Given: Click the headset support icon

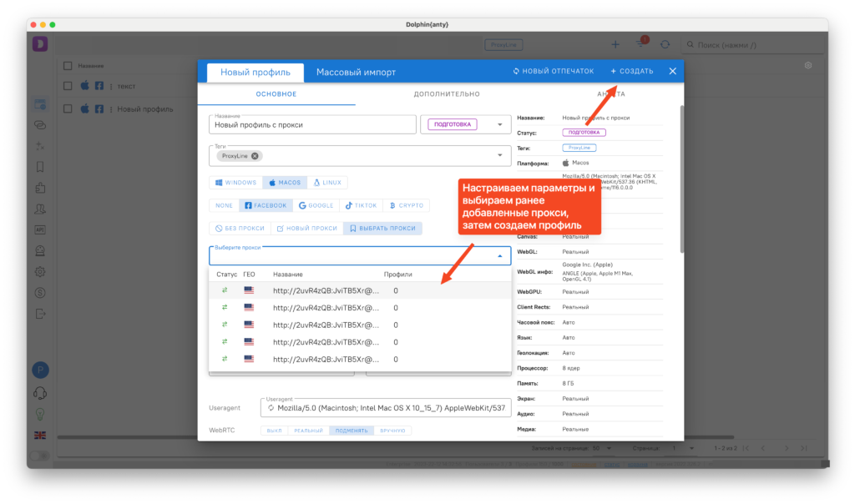Looking at the screenshot, I should click(x=39, y=393).
